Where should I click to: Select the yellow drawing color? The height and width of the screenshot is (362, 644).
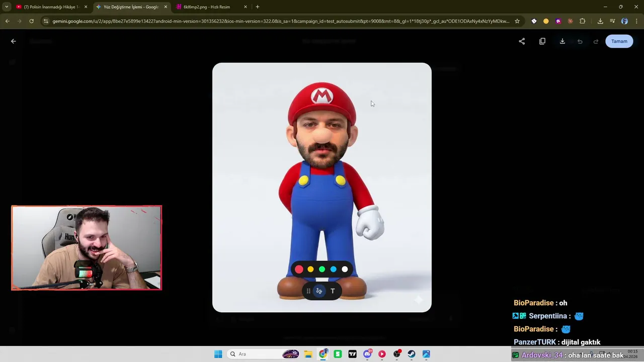[x=310, y=269]
